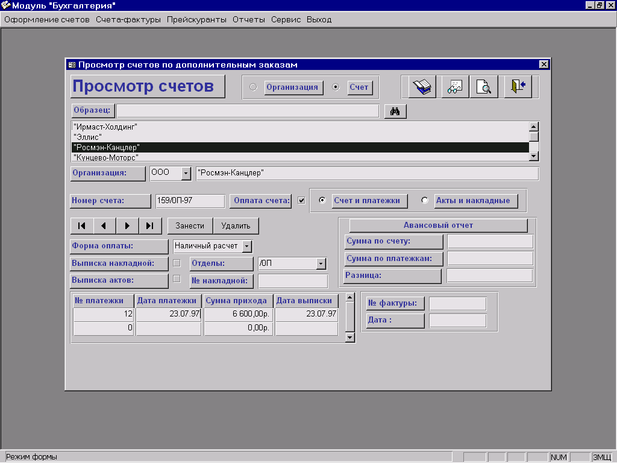Click the open book icon button
The image size is (617, 463).
coord(423,88)
